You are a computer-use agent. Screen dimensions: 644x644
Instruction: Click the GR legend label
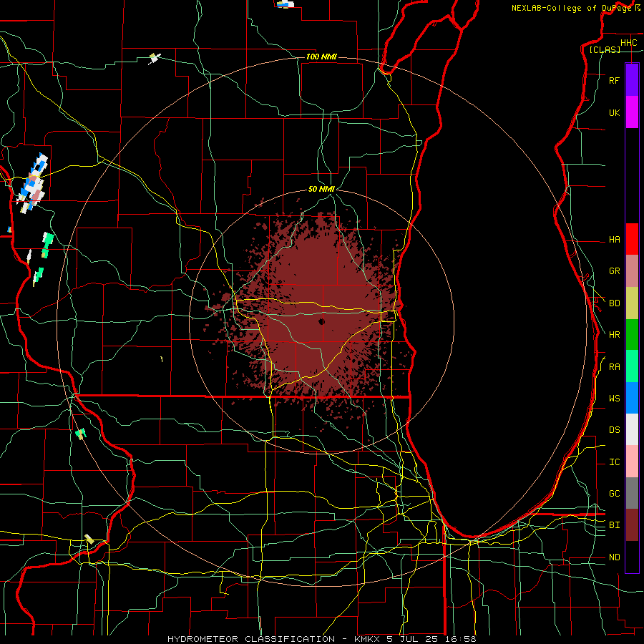click(614, 271)
